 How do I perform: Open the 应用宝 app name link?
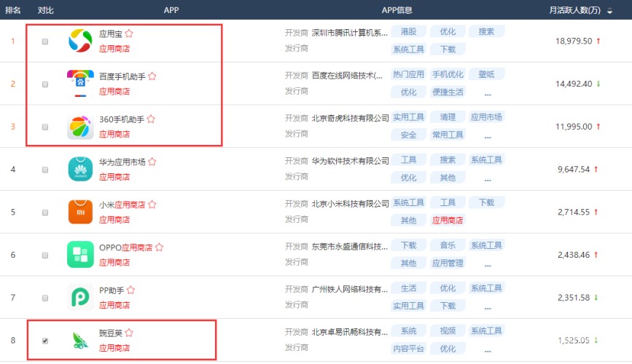pyautogui.click(x=111, y=33)
